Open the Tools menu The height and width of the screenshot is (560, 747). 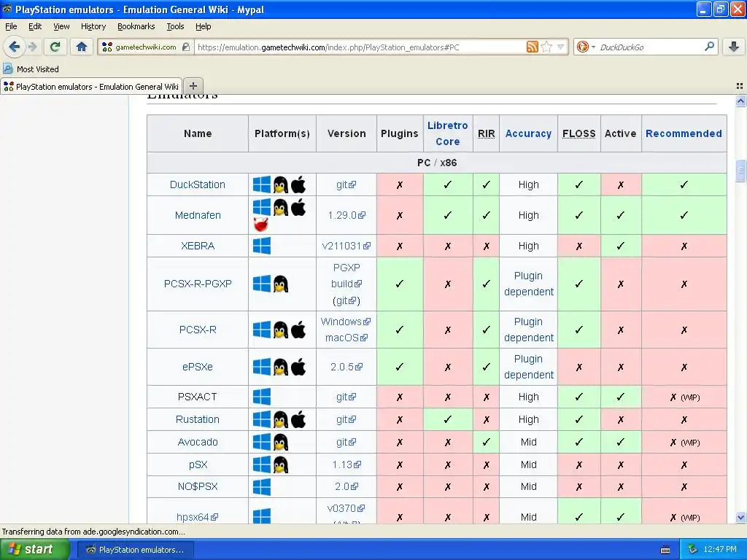click(175, 26)
